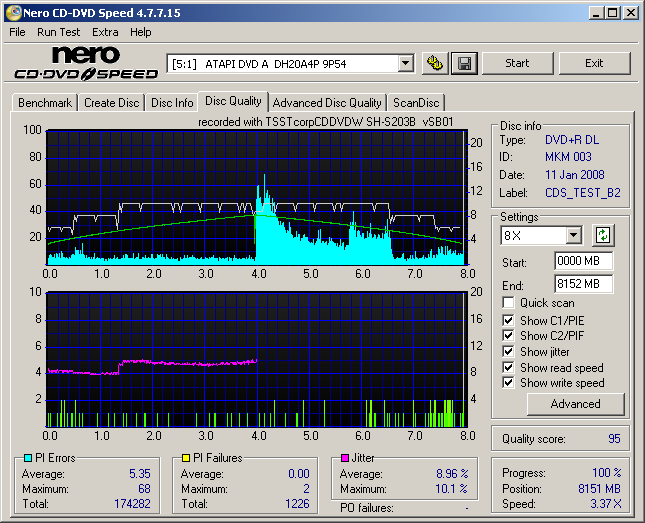Click the Quality score value 95
645x523 pixels.
click(614, 439)
